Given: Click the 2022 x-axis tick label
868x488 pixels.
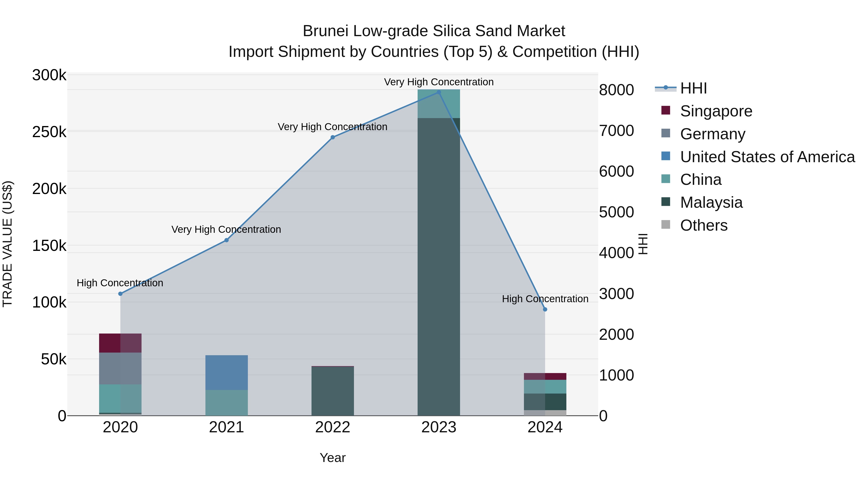Looking at the screenshot, I should coord(332,427).
